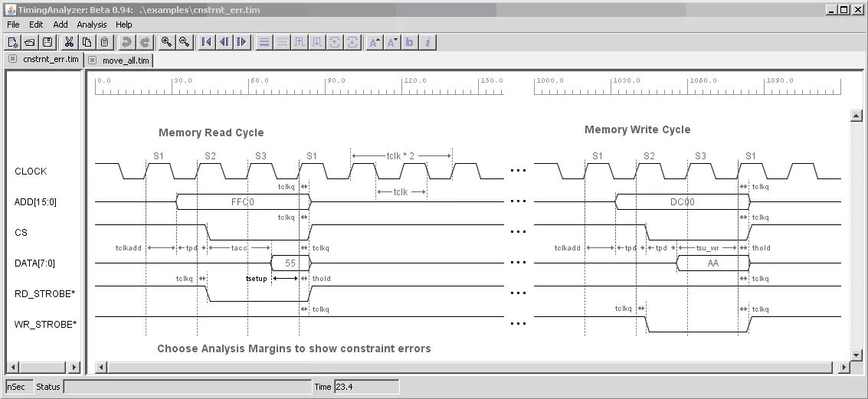Image resolution: width=868 pixels, height=399 pixels.
Task: Step the view right icon
Action: [x=241, y=42]
